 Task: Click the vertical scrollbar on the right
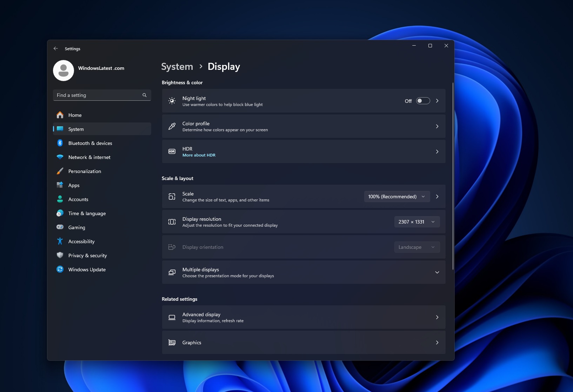click(453, 175)
